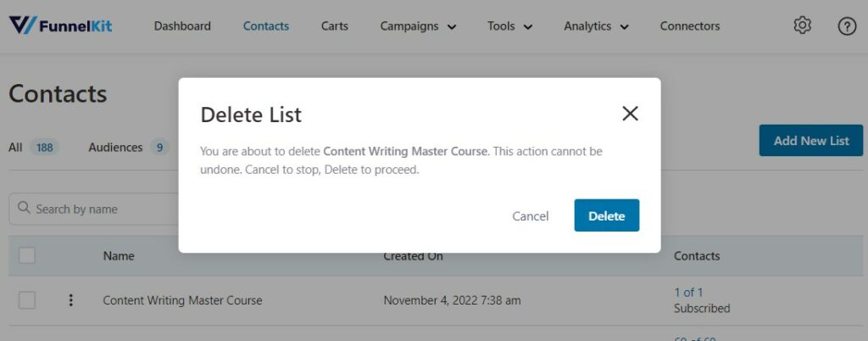868x341 pixels.
Task: Open the settings gear icon
Action: tap(802, 25)
